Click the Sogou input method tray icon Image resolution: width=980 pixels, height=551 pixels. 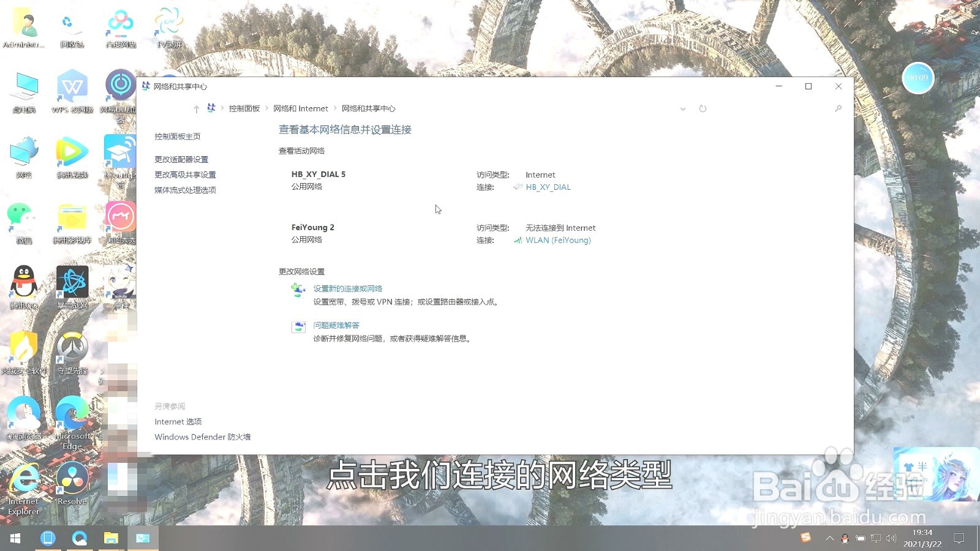(806, 538)
